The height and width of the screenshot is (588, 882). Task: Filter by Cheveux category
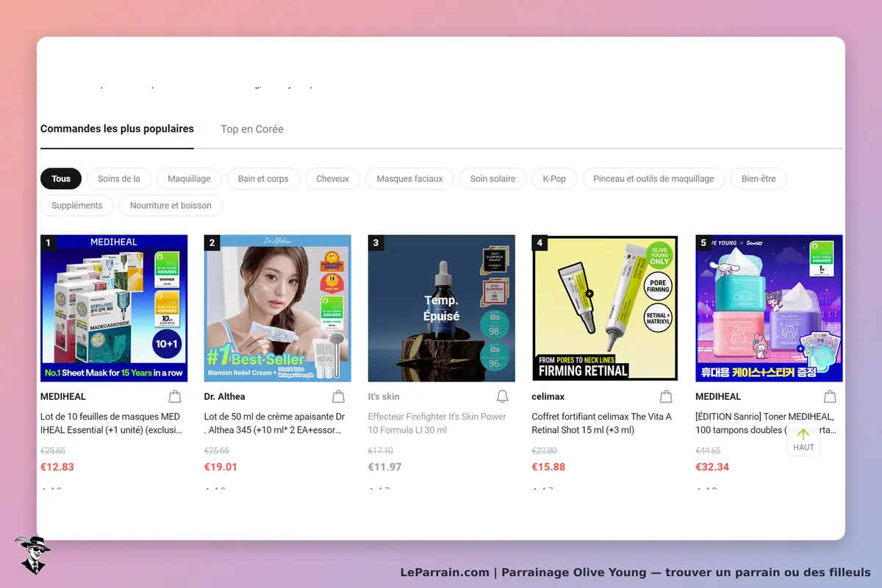click(332, 179)
